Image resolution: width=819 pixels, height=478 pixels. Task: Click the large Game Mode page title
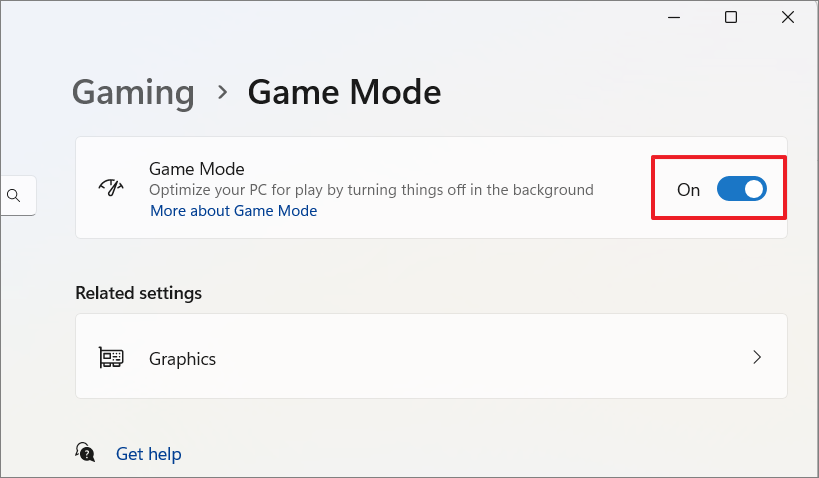(x=344, y=92)
